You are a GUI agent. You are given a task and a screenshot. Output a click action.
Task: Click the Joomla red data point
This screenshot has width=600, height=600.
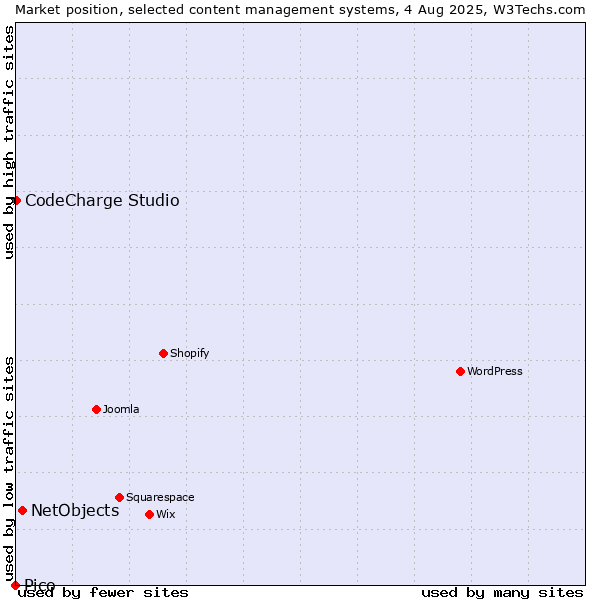96,410
